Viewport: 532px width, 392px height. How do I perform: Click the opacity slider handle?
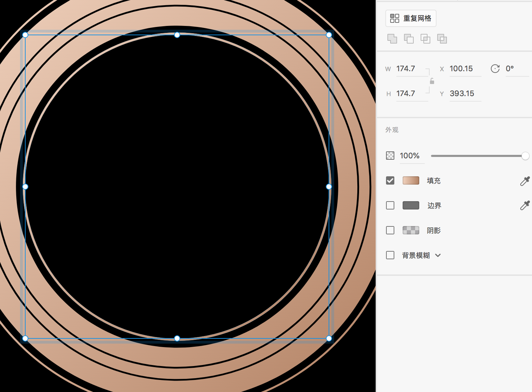pyautogui.click(x=525, y=156)
